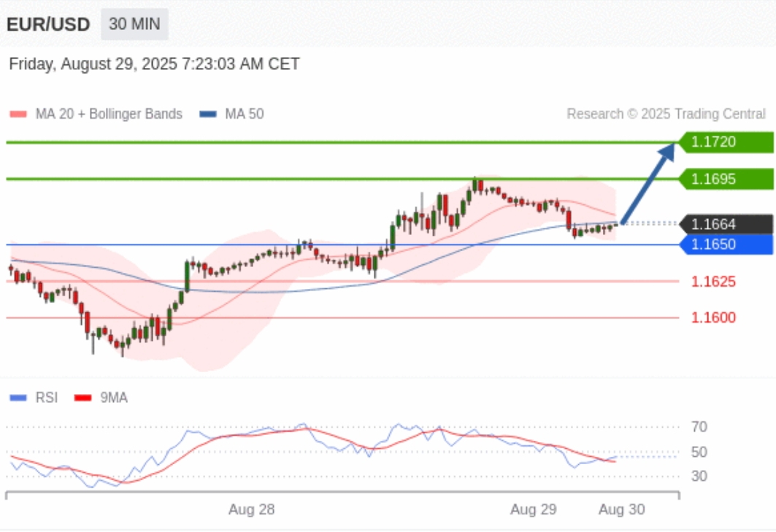The height and width of the screenshot is (532, 776).
Task: Click the 'Aug 28' date axis label
Action: coord(251,509)
